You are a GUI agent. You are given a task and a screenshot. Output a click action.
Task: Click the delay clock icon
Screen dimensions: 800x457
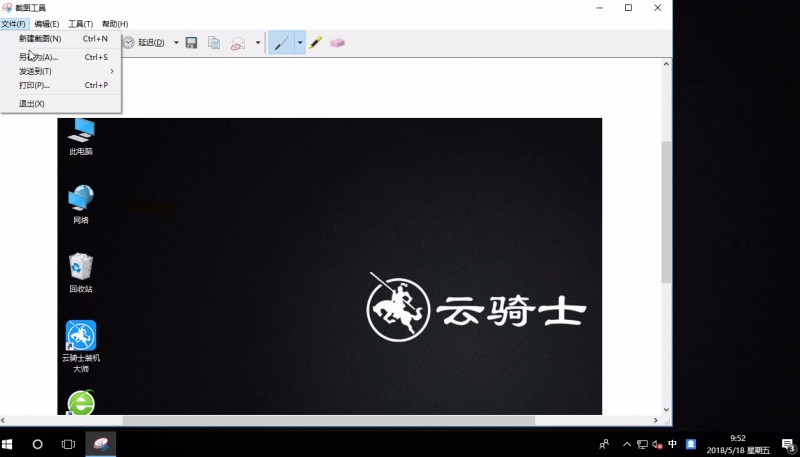[128, 43]
